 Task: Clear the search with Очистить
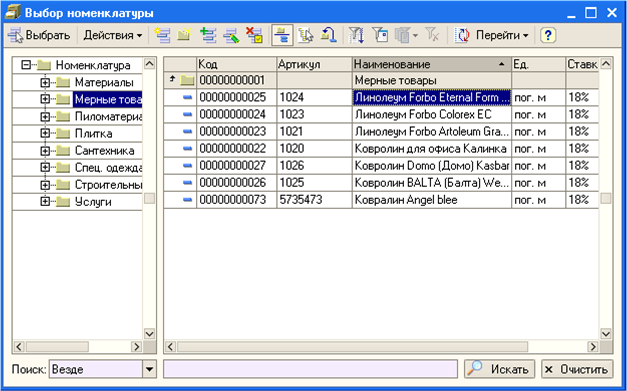pos(577,369)
